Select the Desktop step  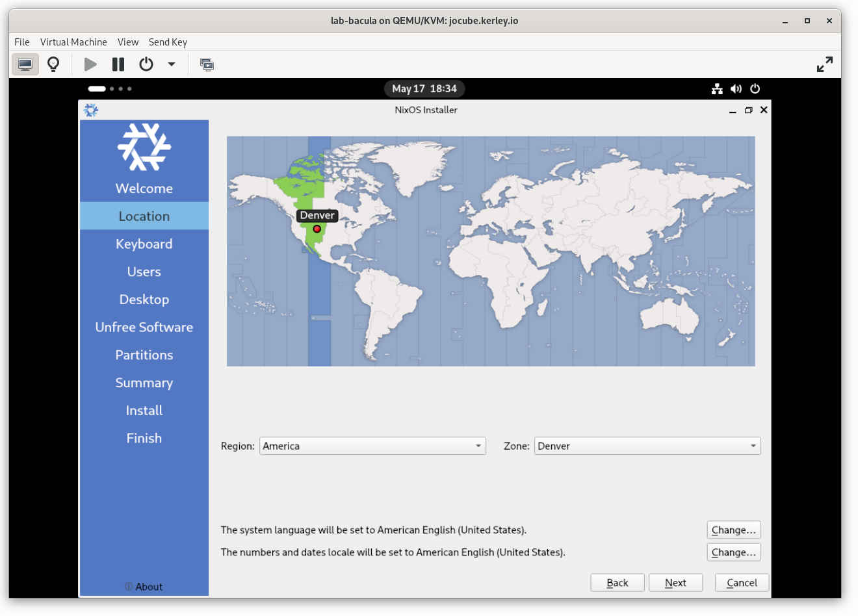click(x=144, y=300)
